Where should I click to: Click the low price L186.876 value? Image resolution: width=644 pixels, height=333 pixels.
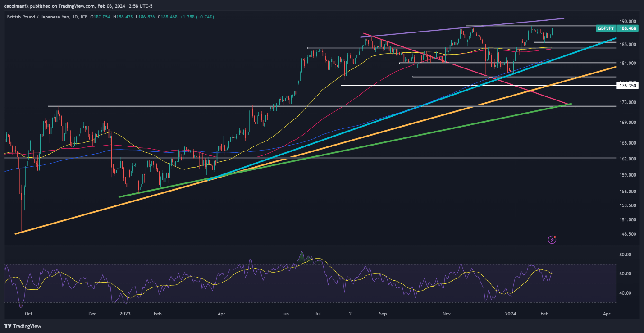coord(146,17)
